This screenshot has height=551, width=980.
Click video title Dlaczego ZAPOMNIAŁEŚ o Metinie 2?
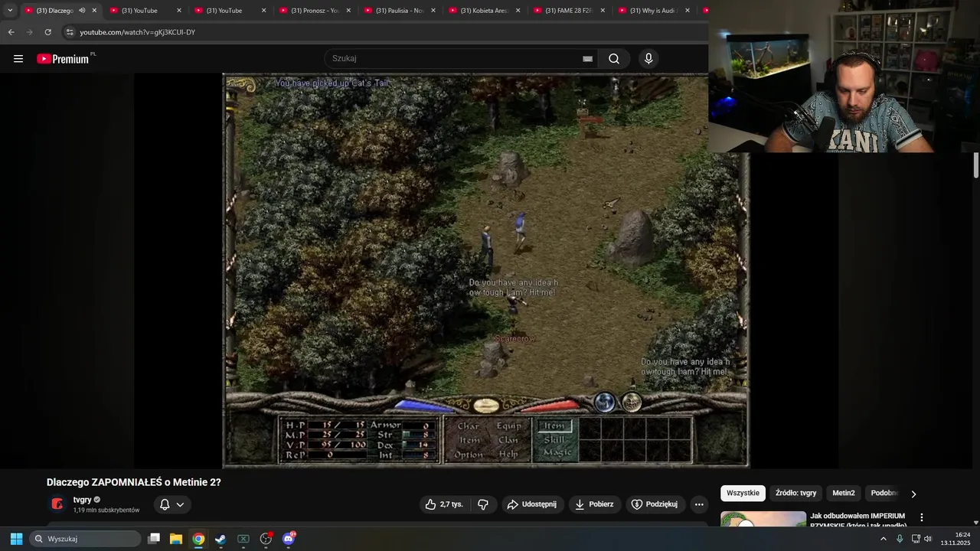click(134, 482)
